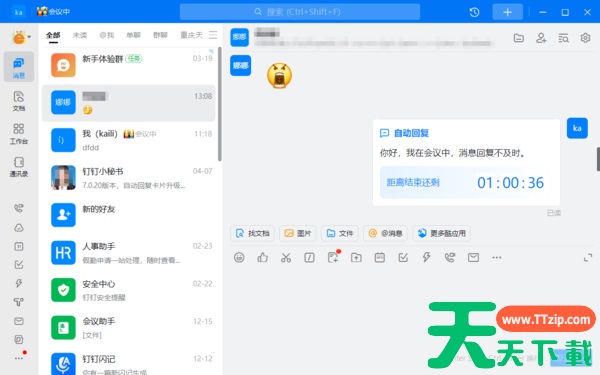
Task: Click the search field in title bar
Action: 300,12
